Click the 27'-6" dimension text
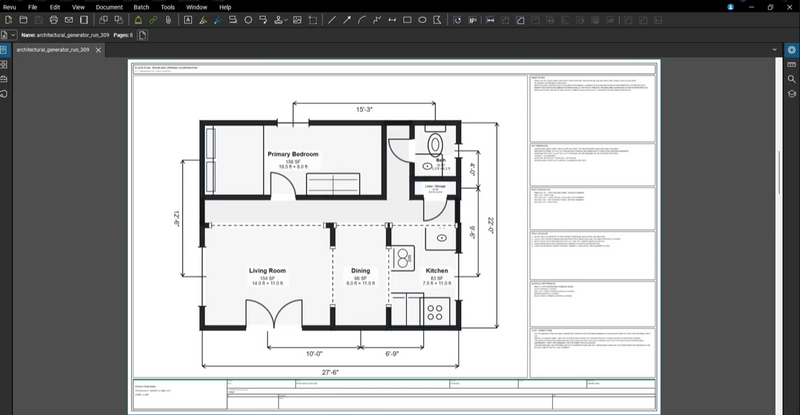Viewport: 800px width, 415px height. [330, 372]
